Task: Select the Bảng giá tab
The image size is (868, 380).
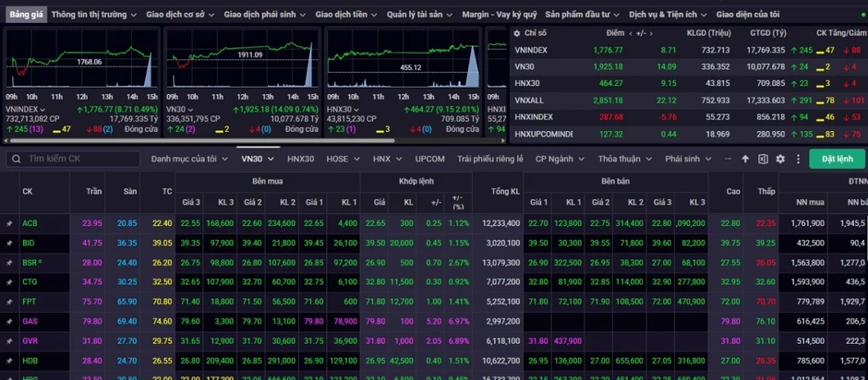Action: [27, 15]
